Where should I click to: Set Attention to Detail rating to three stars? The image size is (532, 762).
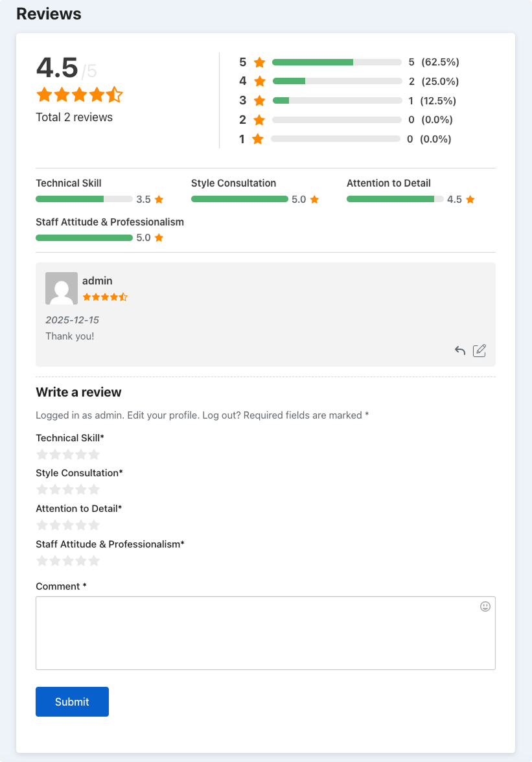(x=68, y=525)
